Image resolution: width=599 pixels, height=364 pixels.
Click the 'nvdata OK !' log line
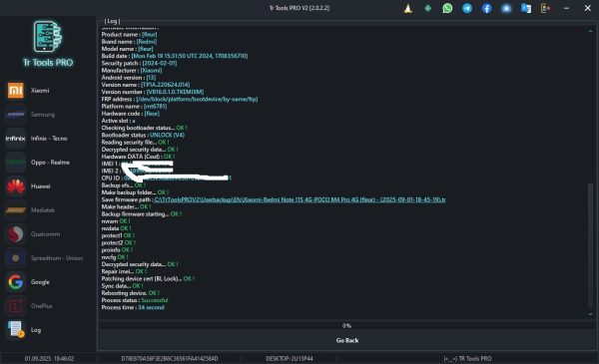[x=116, y=228]
